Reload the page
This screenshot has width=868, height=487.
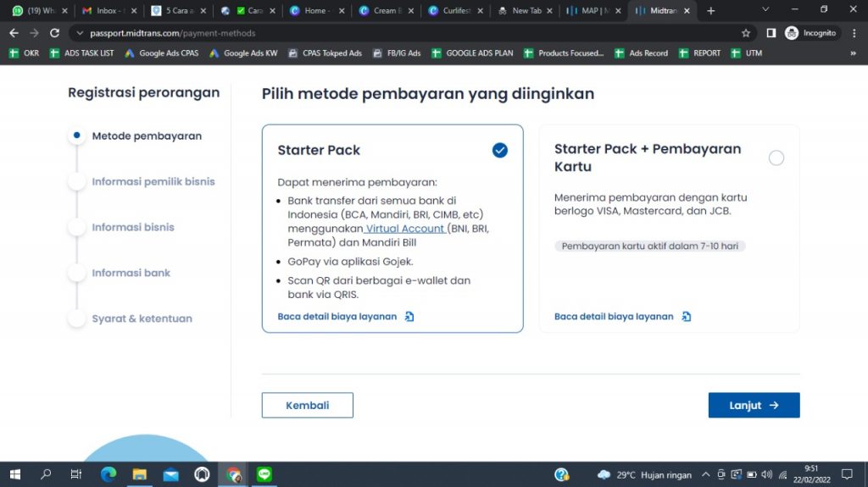tap(54, 33)
